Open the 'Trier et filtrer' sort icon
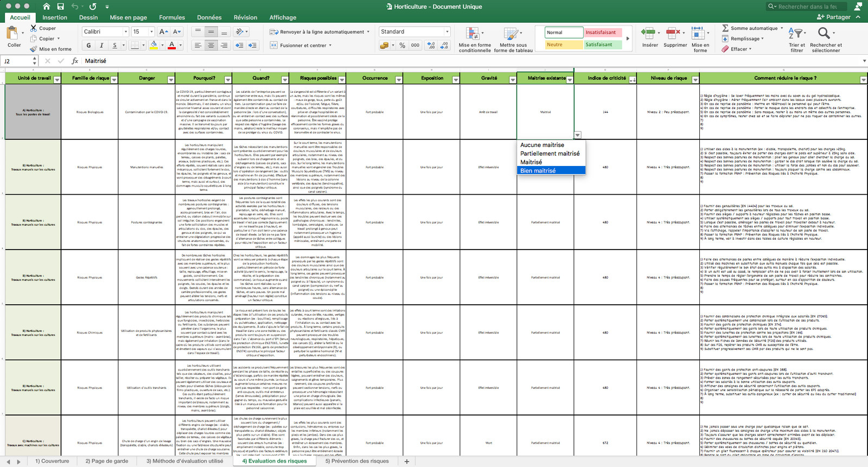868x467 pixels. point(795,33)
